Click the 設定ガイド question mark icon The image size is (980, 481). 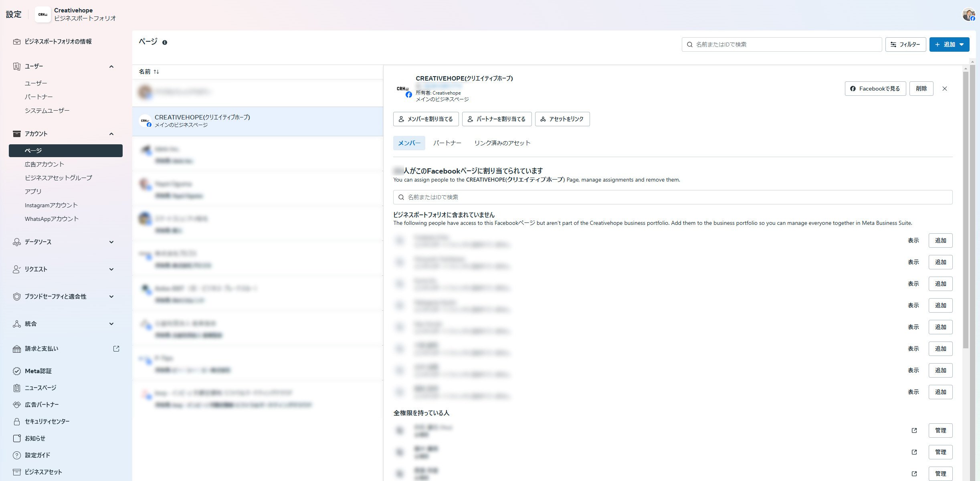coord(17,455)
